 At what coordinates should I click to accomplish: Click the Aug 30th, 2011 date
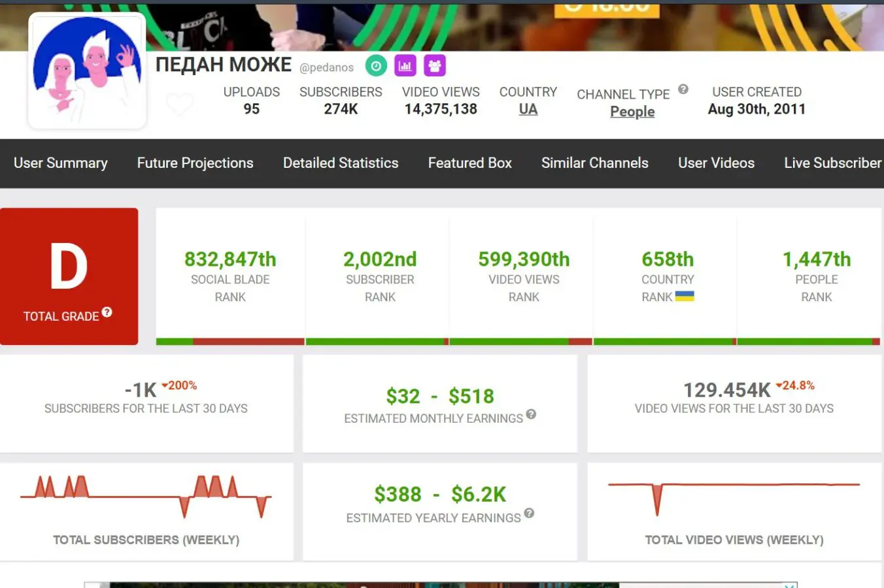pos(756,109)
